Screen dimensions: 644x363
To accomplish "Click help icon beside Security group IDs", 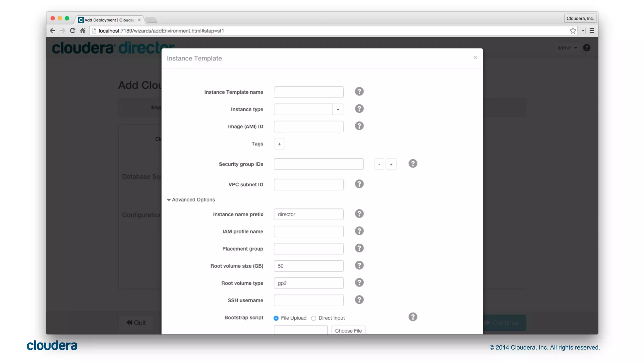I will (413, 164).
